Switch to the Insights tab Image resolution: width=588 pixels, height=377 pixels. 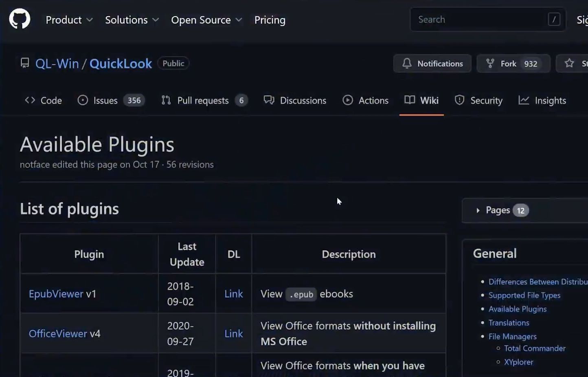pos(542,100)
